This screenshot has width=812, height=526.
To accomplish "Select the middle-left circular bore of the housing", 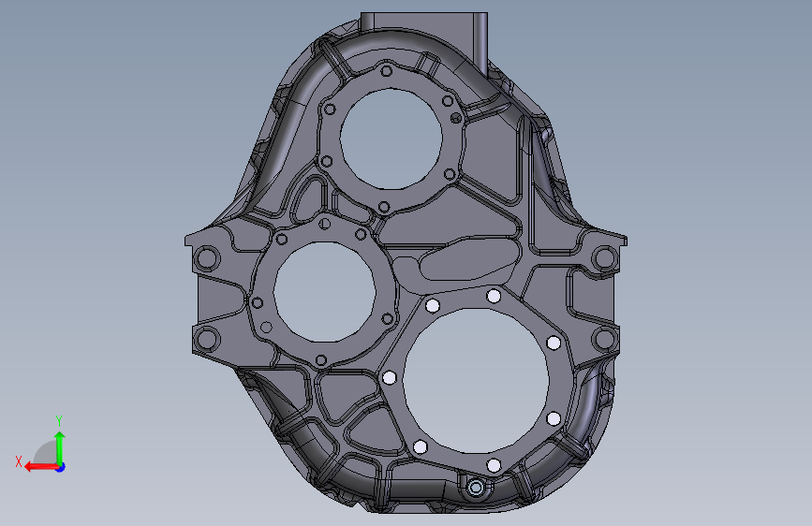I will (x=325, y=291).
